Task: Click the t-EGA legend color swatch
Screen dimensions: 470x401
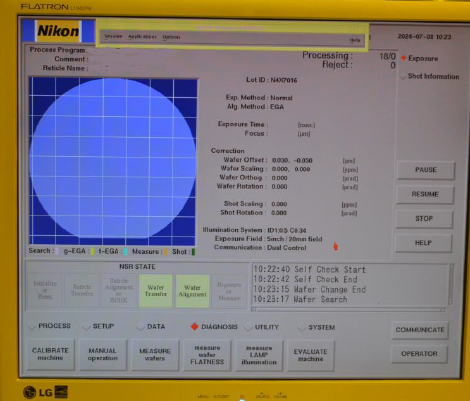Action: click(x=125, y=252)
